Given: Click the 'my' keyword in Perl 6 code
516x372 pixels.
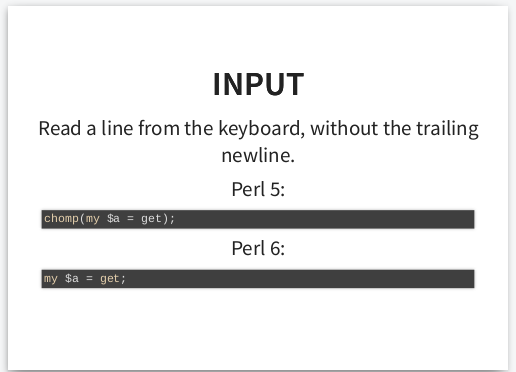Looking at the screenshot, I should pyautogui.click(x=51, y=279).
